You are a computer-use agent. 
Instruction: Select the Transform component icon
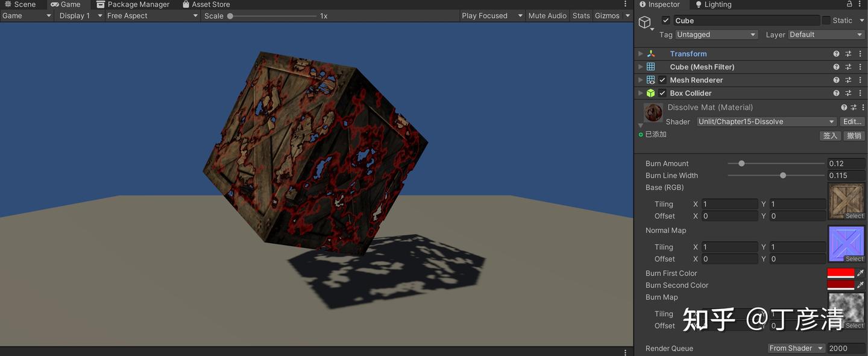pyautogui.click(x=651, y=53)
